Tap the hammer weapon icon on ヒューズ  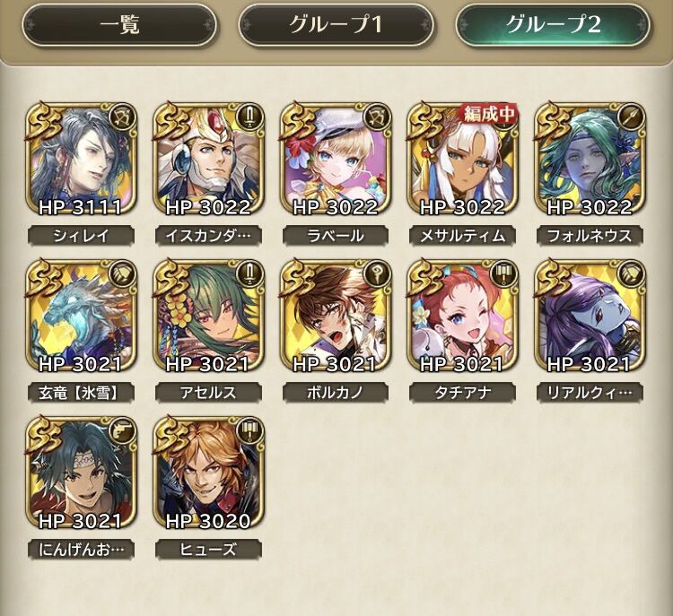[x=249, y=431]
